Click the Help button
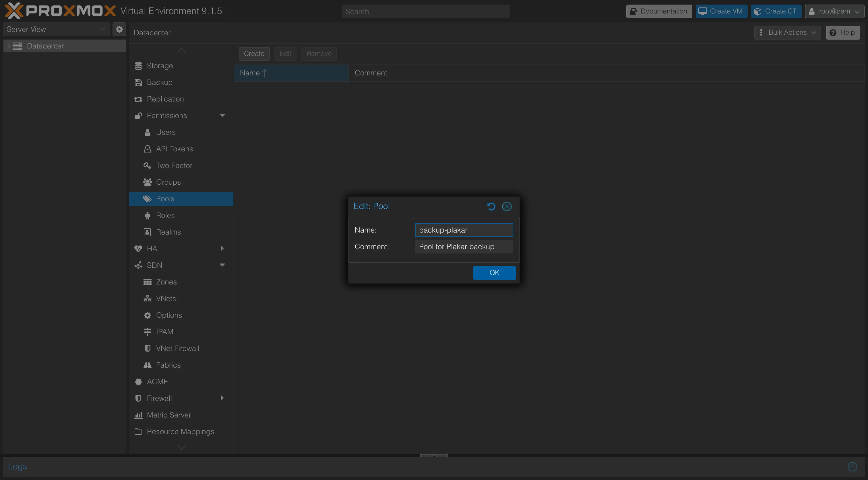 tap(842, 33)
